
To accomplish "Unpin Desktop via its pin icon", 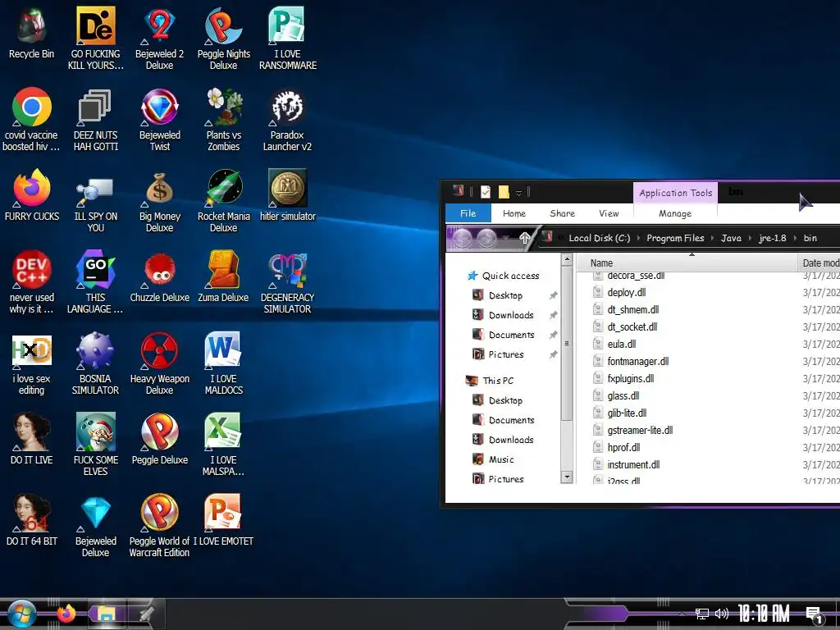I will point(553,295).
